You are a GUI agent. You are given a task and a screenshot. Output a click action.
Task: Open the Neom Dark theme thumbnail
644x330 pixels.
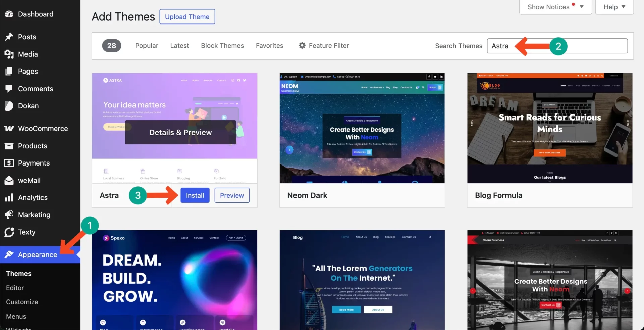point(362,128)
